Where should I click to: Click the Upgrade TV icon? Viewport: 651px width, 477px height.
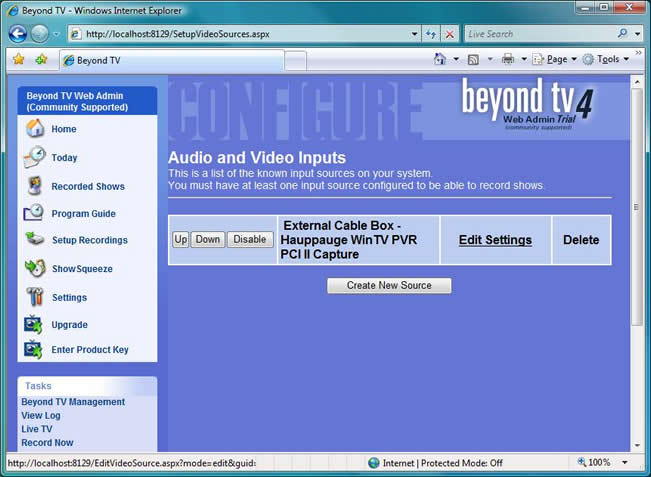coord(33,324)
